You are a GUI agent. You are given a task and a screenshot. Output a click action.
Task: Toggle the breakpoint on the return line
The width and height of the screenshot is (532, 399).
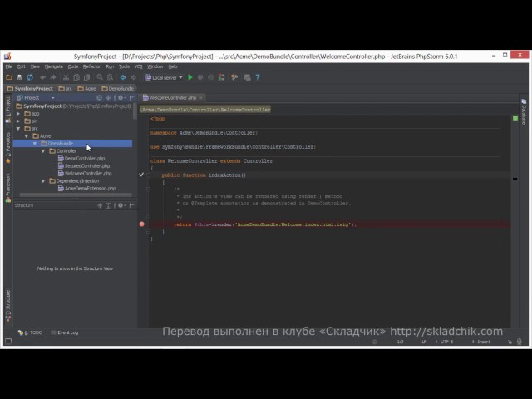(142, 224)
